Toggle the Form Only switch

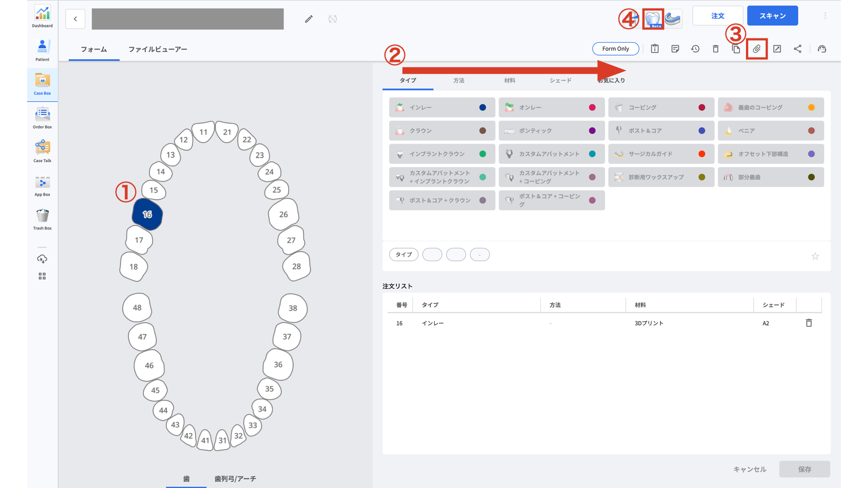(x=616, y=49)
